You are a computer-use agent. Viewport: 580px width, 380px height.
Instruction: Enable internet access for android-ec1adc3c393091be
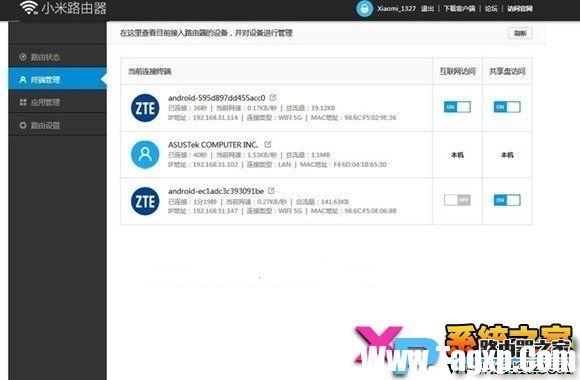[457, 200]
